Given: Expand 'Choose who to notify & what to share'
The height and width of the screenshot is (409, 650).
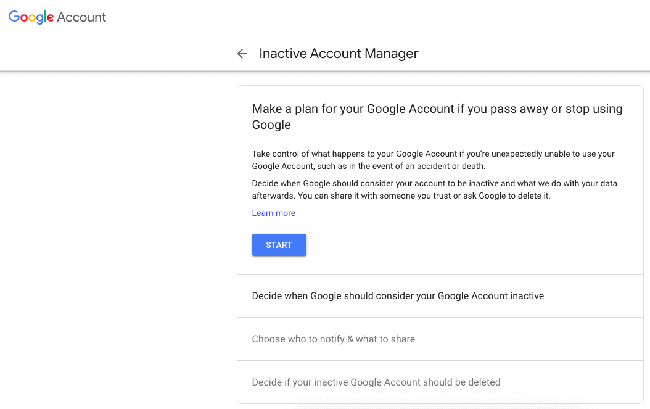Looking at the screenshot, I should click(x=333, y=339).
